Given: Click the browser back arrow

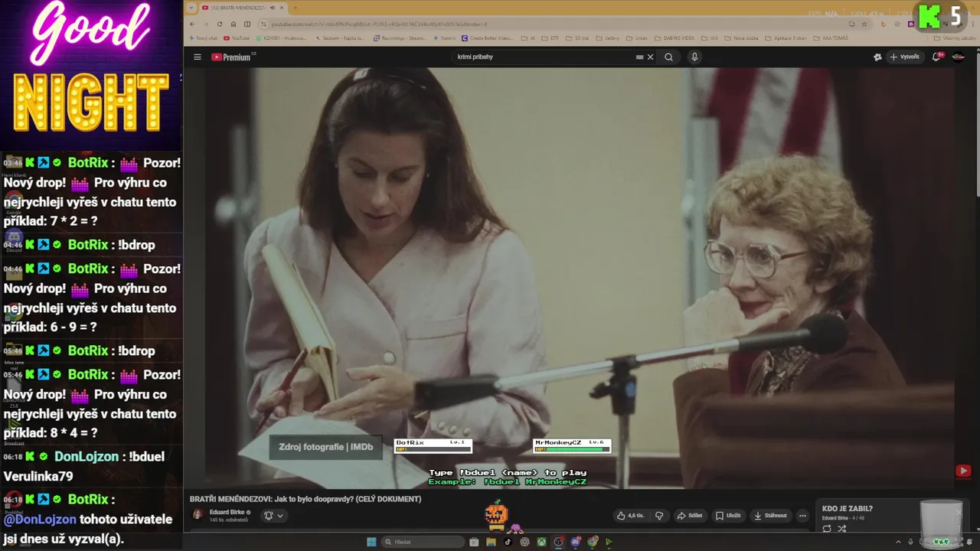Looking at the screenshot, I should click(x=192, y=24).
